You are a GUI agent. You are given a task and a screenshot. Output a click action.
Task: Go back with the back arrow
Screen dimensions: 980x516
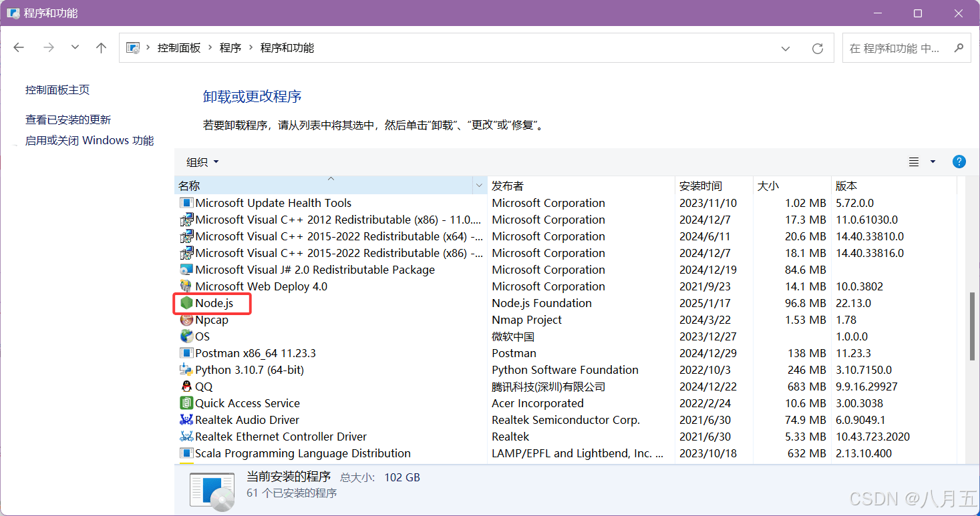[19, 47]
